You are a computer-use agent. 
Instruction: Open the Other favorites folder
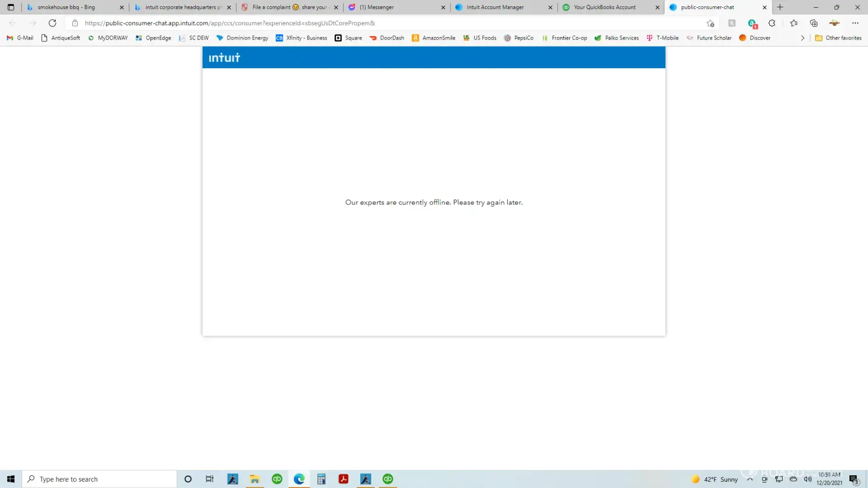pos(838,38)
